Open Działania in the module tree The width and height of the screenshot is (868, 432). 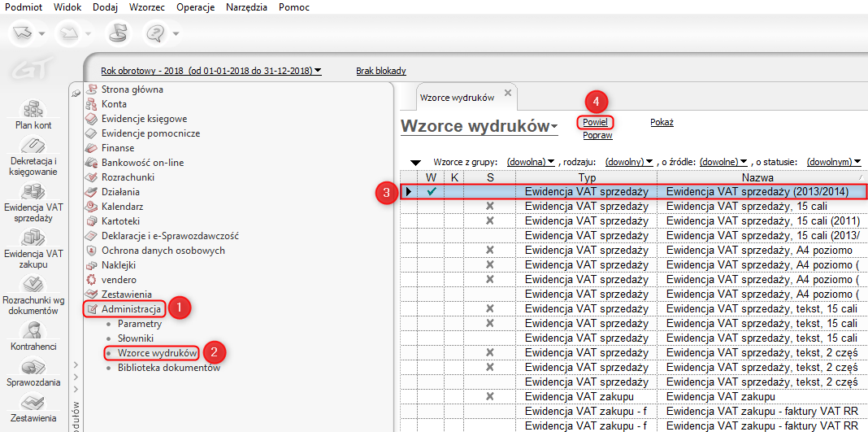120,192
